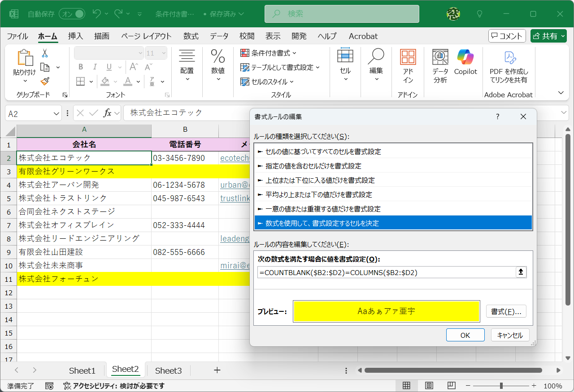Confirm the rule with the OK button
The height and width of the screenshot is (392, 574).
465,335
